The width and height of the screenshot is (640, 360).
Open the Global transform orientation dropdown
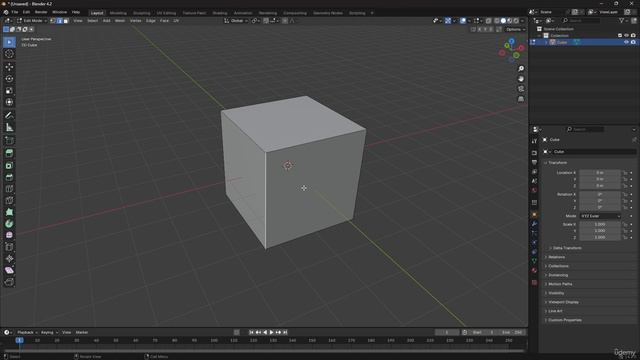point(236,21)
